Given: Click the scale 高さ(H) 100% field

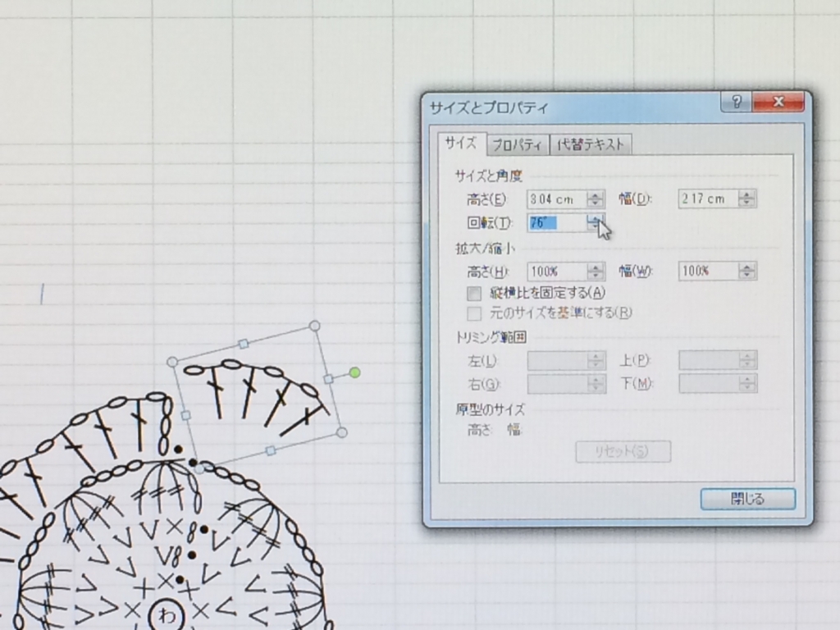Looking at the screenshot, I should point(557,272).
